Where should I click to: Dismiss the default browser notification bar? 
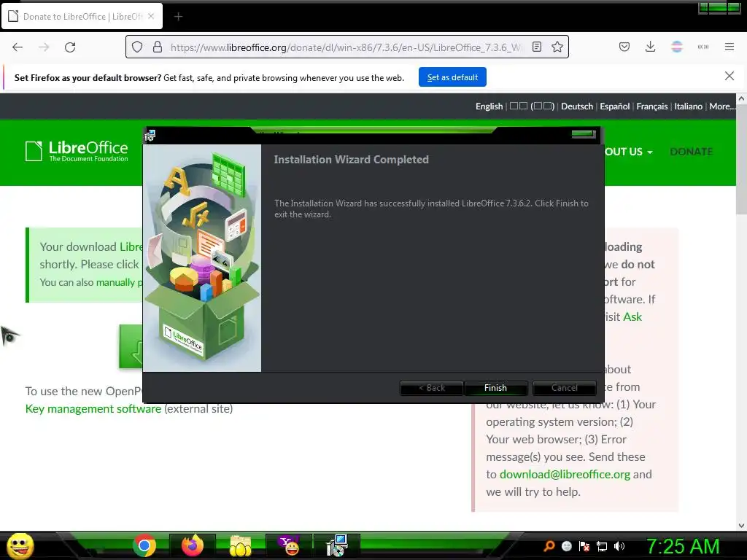pos(729,76)
